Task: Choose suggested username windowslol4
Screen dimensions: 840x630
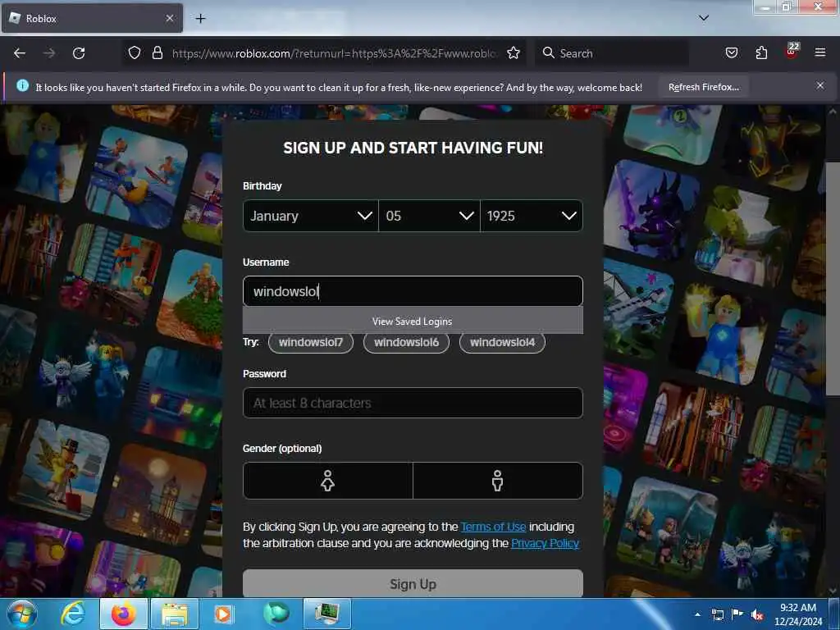Action: [502, 342]
